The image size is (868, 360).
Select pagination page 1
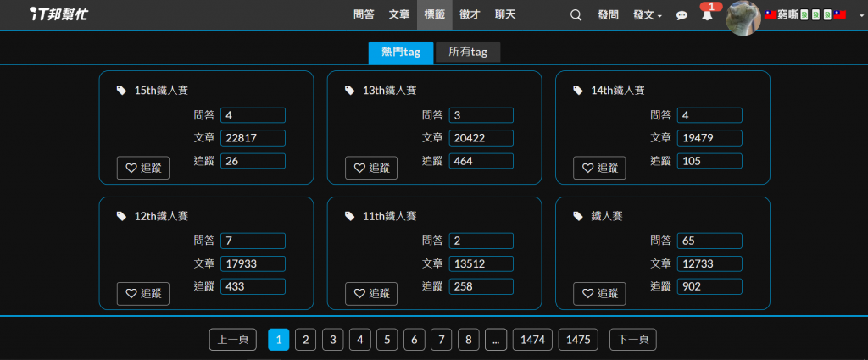click(278, 340)
